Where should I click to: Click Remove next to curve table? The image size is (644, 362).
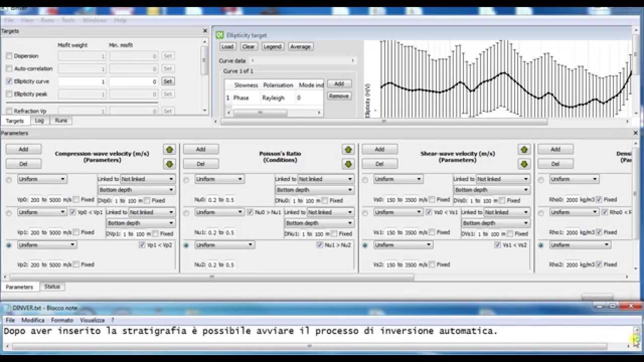tap(339, 96)
